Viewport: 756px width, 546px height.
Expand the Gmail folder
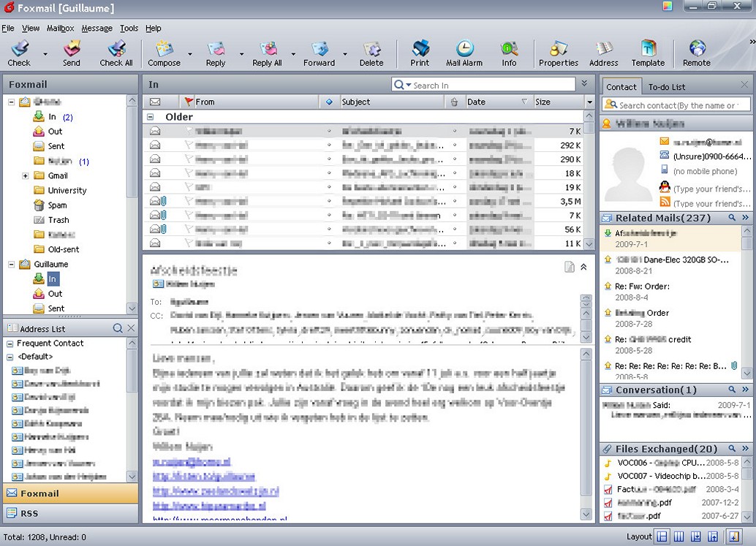(25, 176)
